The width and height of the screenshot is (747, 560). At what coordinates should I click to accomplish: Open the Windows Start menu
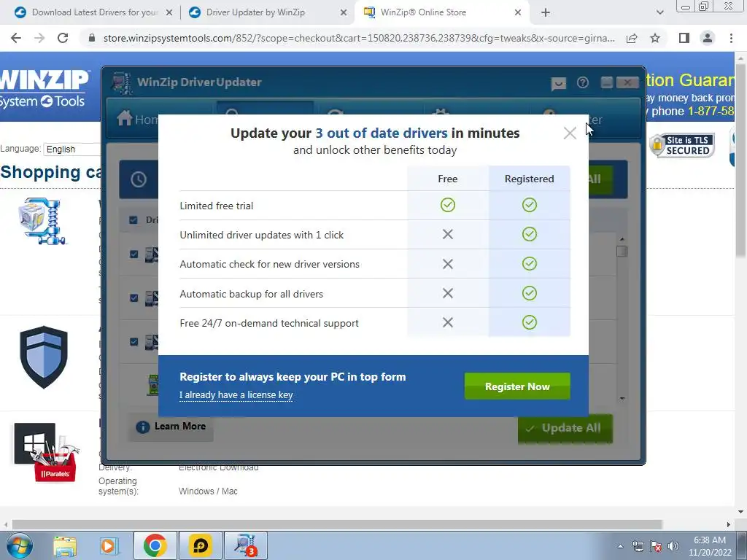19,545
